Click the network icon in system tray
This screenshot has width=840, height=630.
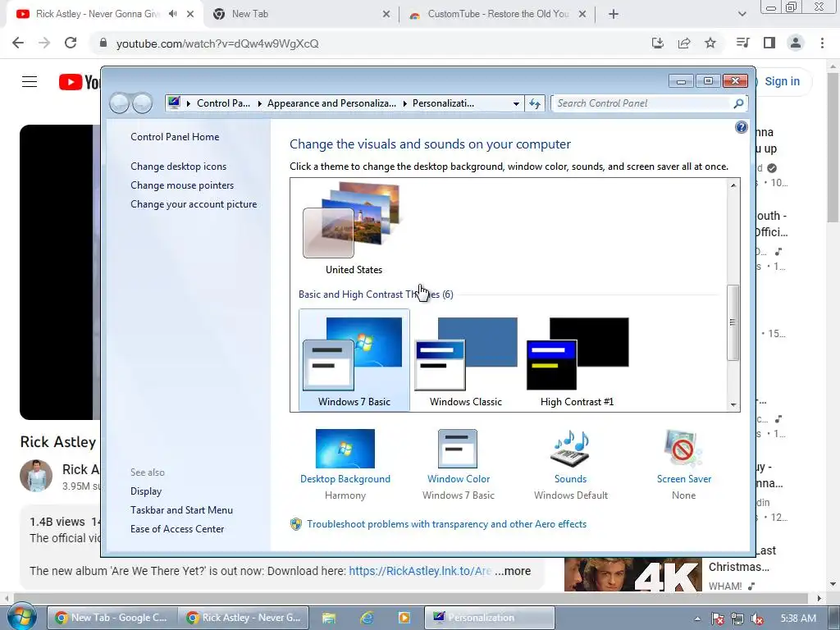point(737,619)
